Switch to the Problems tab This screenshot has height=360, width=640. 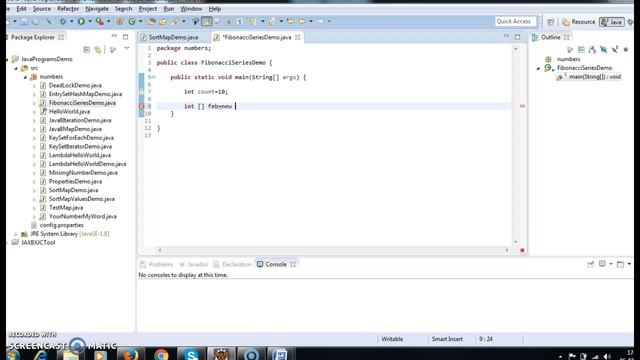pos(157,264)
